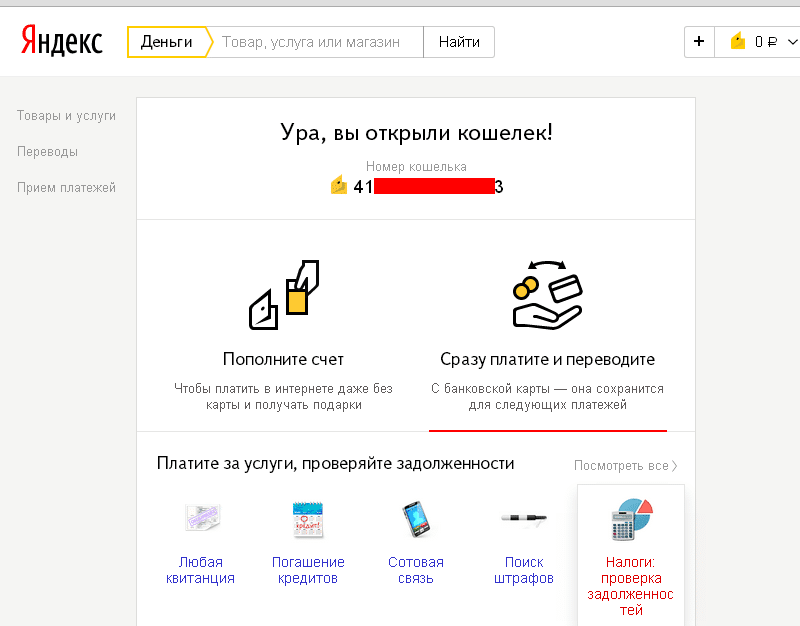Expand the balance dropdown arrow
Screen dimensions: 800x626
click(x=792, y=42)
